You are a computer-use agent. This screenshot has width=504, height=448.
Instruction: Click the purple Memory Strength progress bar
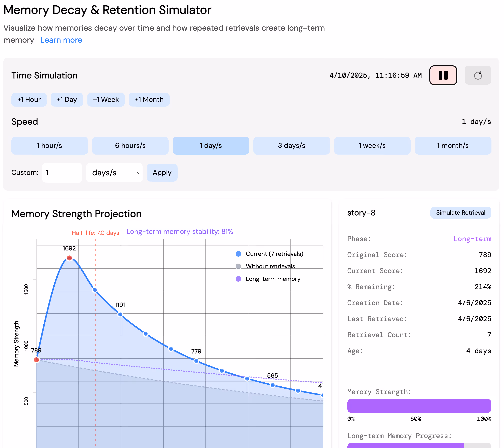click(419, 406)
